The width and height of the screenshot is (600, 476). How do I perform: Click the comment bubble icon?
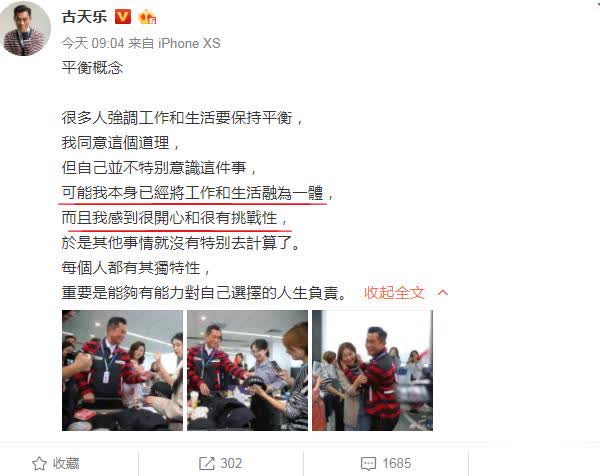(x=368, y=464)
